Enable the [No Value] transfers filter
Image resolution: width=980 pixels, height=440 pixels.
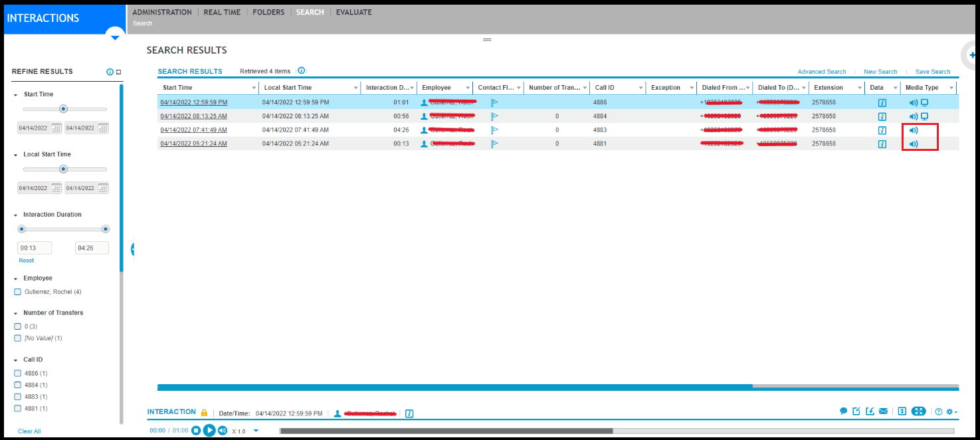tap(18, 338)
